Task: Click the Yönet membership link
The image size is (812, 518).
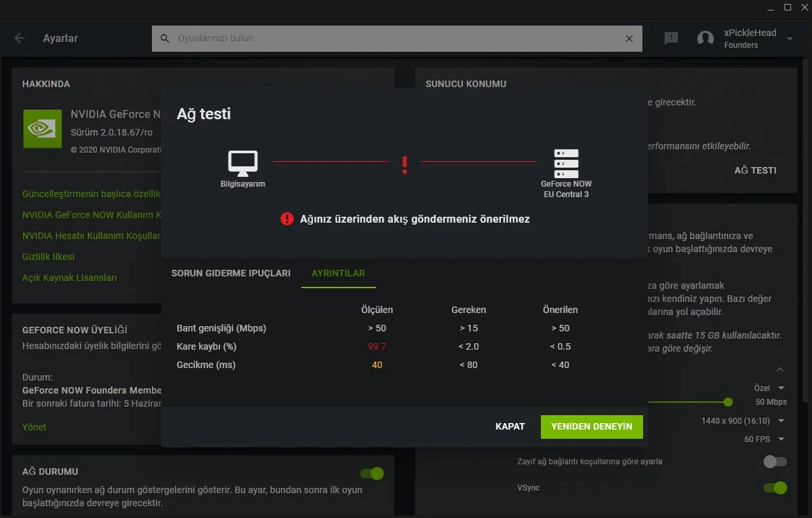Action: click(x=34, y=427)
